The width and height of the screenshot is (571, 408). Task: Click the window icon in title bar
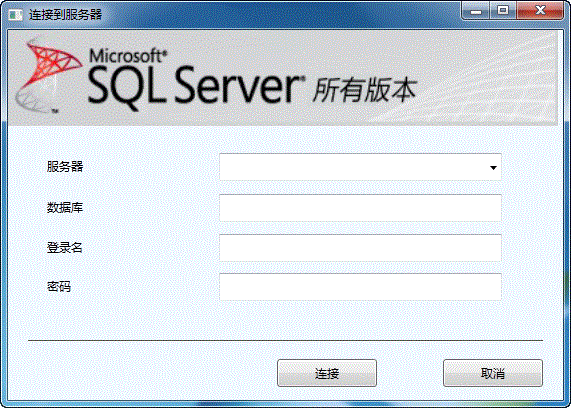pos(15,15)
